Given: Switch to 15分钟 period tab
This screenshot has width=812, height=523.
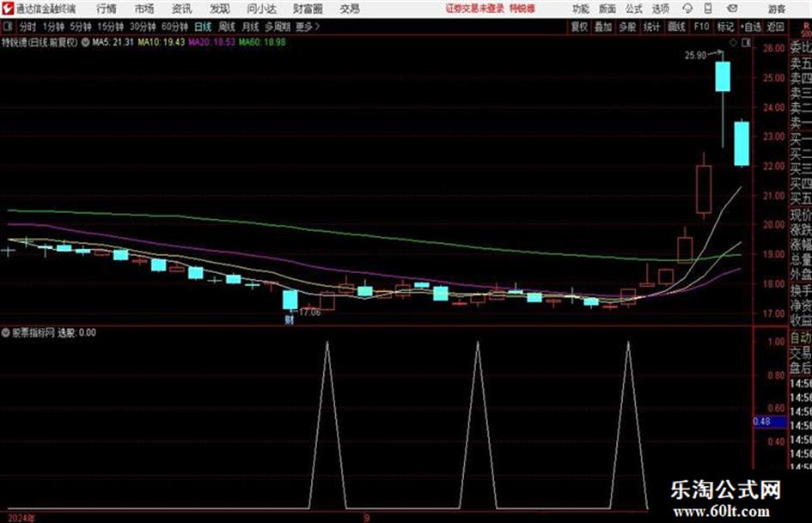Looking at the screenshot, I should point(111,27).
